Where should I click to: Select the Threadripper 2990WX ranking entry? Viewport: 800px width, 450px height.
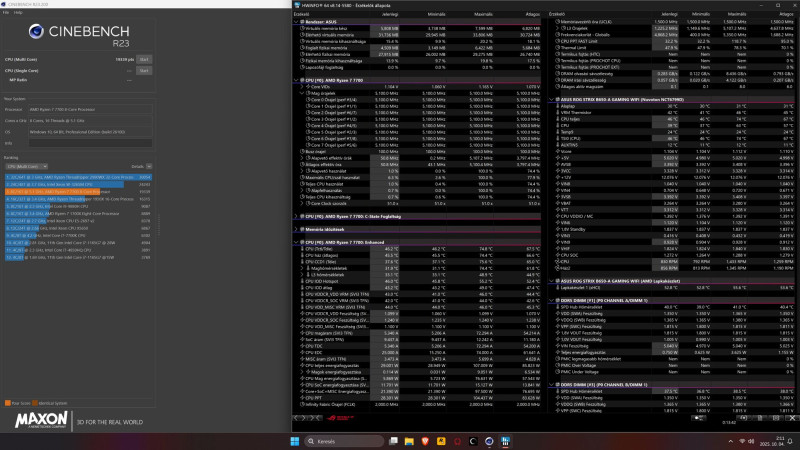(79, 177)
